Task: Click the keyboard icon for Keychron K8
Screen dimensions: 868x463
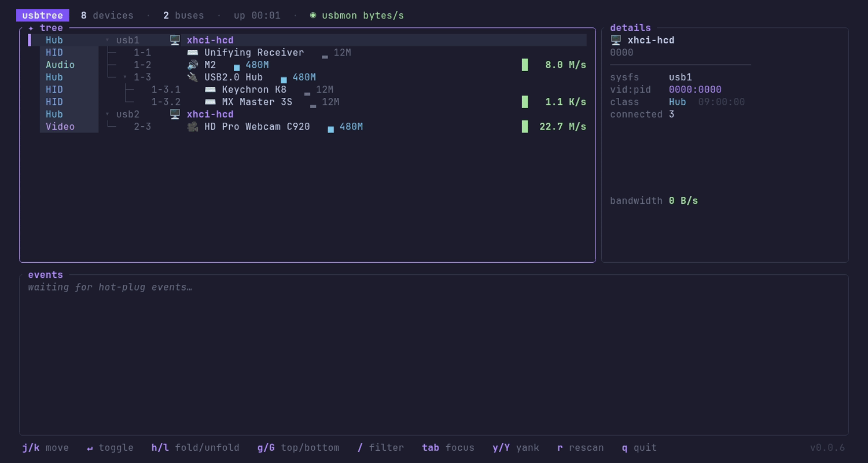Action: (x=210, y=90)
